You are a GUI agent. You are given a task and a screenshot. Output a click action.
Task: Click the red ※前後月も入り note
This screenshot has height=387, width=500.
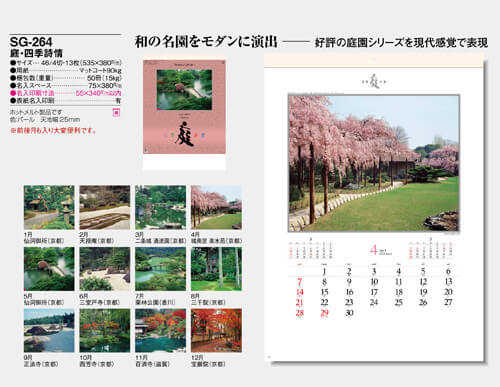tap(53, 131)
